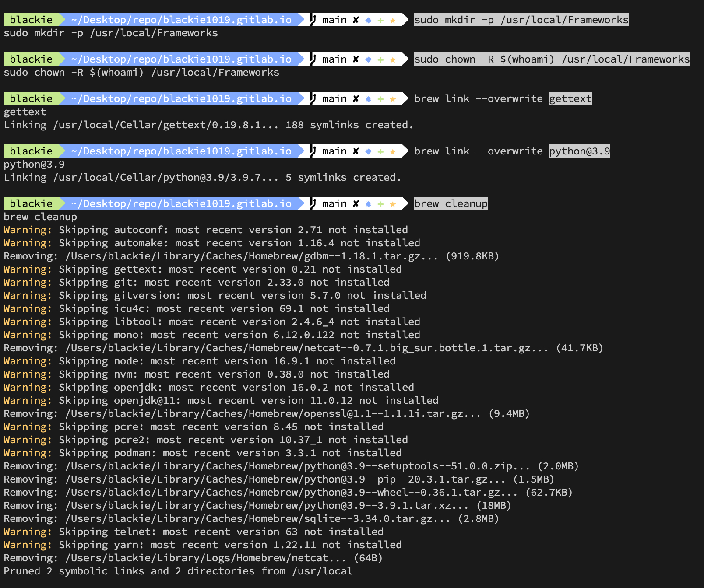
Task: Click the git branch icon in the brew cleanup prompt
Action: (313, 203)
